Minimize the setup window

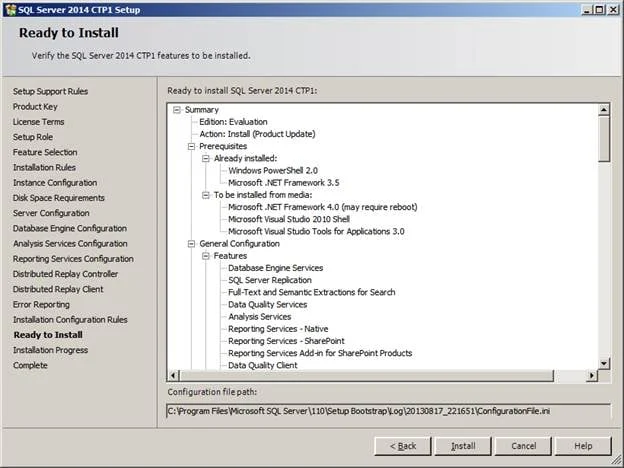587,10
